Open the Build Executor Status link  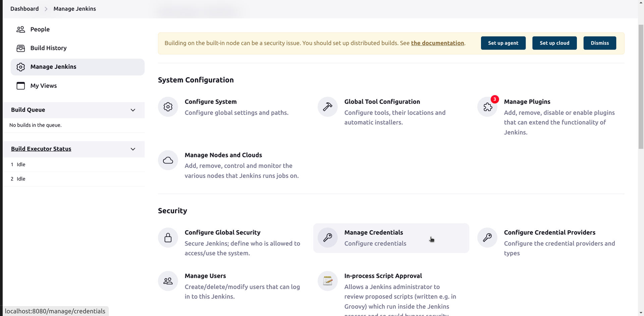[41, 149]
